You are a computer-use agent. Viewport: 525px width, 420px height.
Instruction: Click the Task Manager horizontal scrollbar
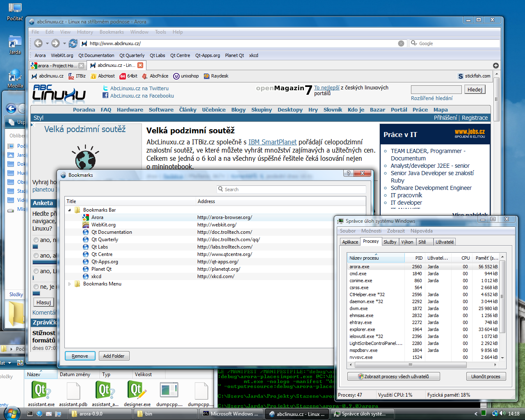click(x=410, y=365)
